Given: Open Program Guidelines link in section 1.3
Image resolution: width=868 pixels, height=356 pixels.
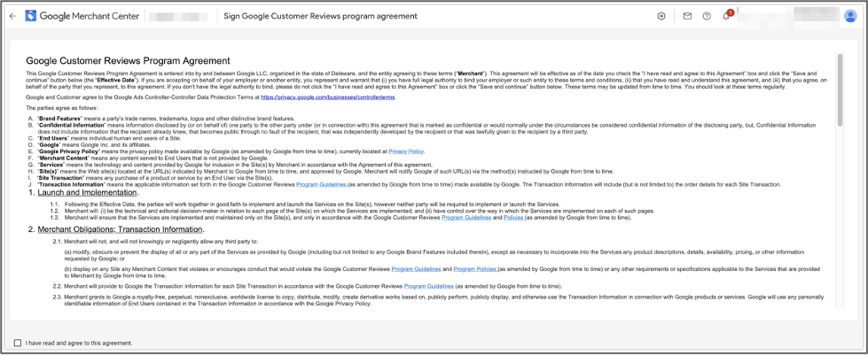Looking at the screenshot, I should (466, 218).
